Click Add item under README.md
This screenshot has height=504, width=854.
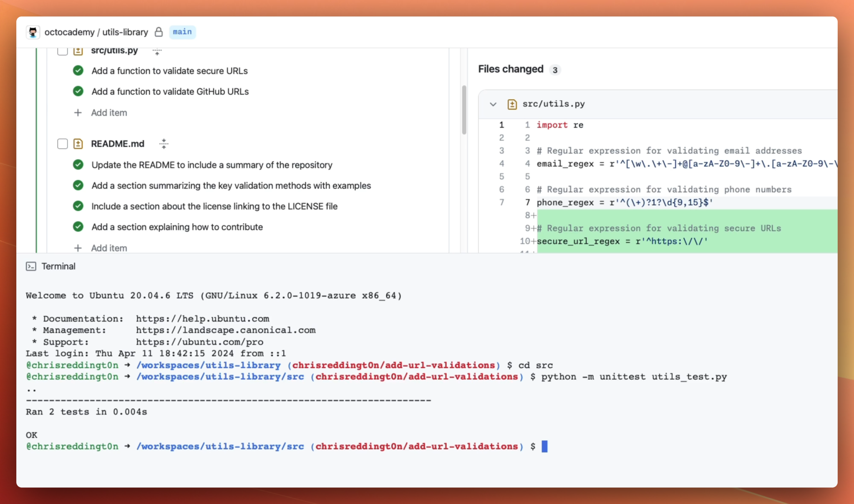coord(109,248)
